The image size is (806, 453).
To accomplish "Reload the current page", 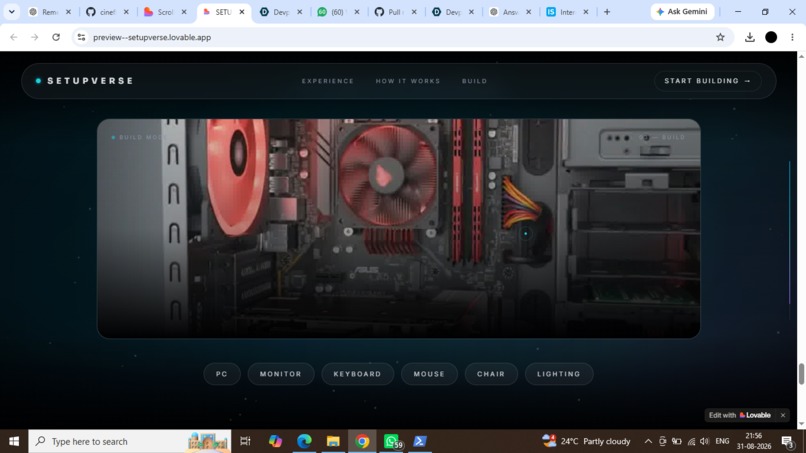I will [x=56, y=37].
